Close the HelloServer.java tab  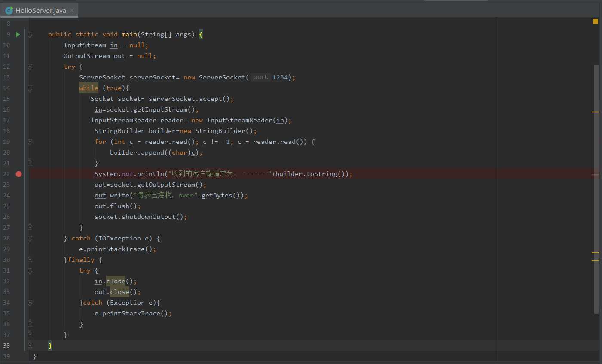tap(72, 10)
